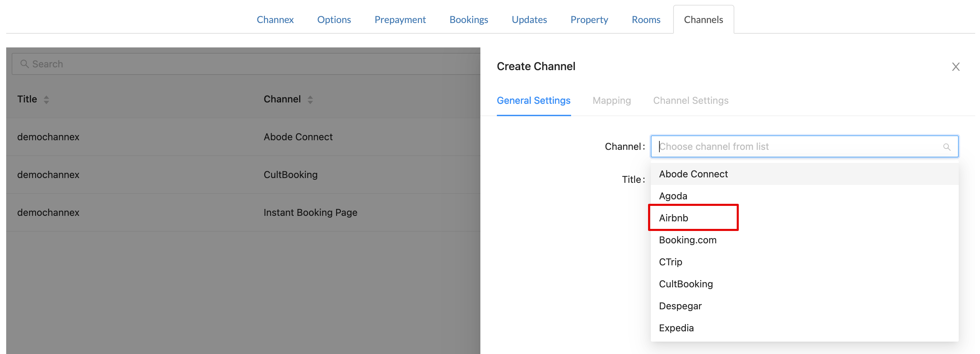Click the Channel: field label

(x=625, y=146)
